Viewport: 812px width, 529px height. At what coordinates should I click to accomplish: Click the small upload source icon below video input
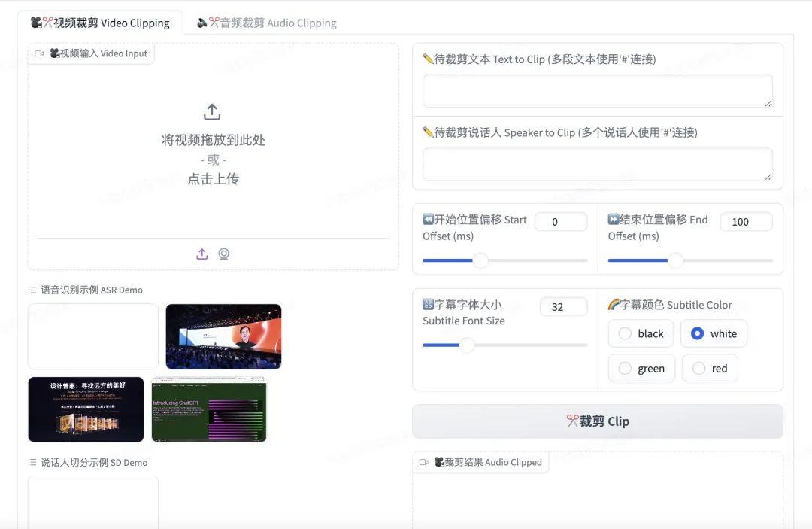[x=202, y=254]
